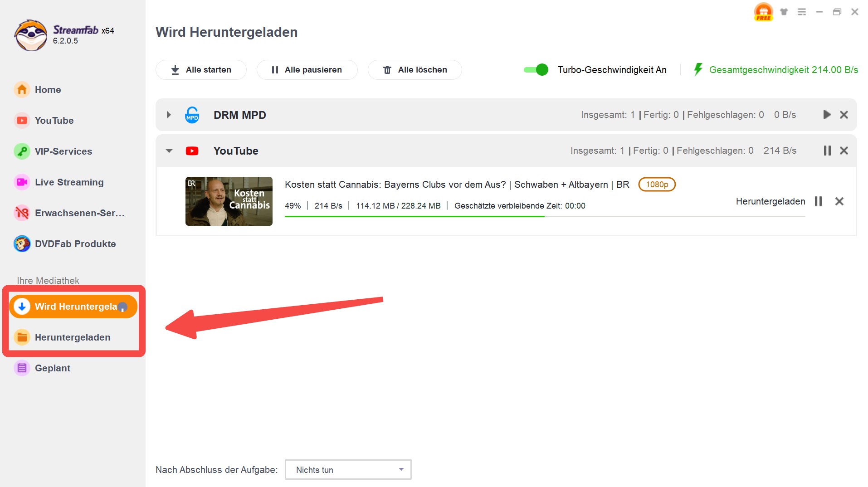Open Live Streaming section

pyautogui.click(x=69, y=182)
